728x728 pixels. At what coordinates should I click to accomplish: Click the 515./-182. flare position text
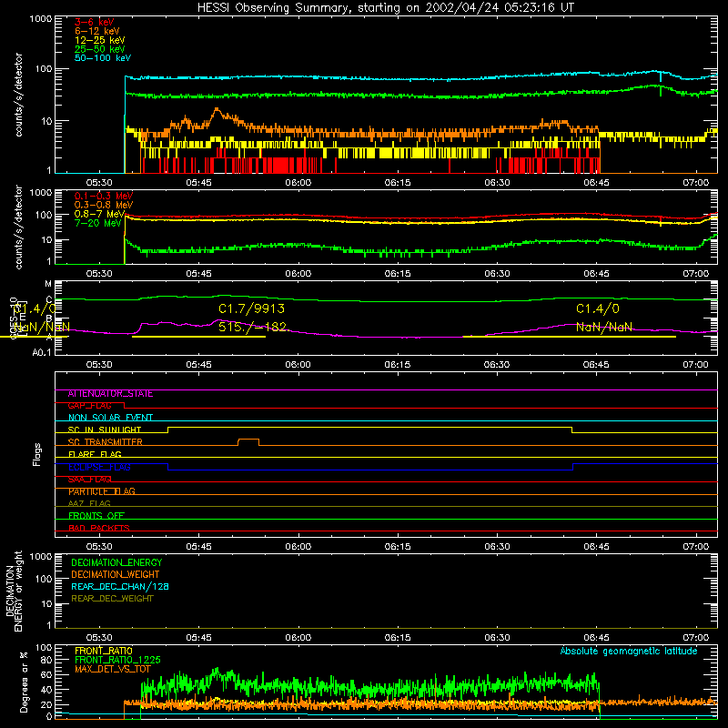coord(254,327)
